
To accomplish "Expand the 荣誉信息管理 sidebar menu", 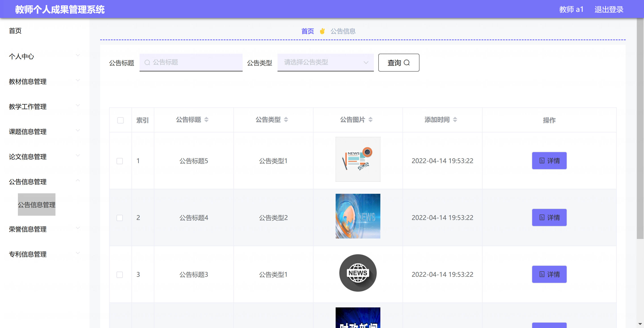I will pos(44,229).
